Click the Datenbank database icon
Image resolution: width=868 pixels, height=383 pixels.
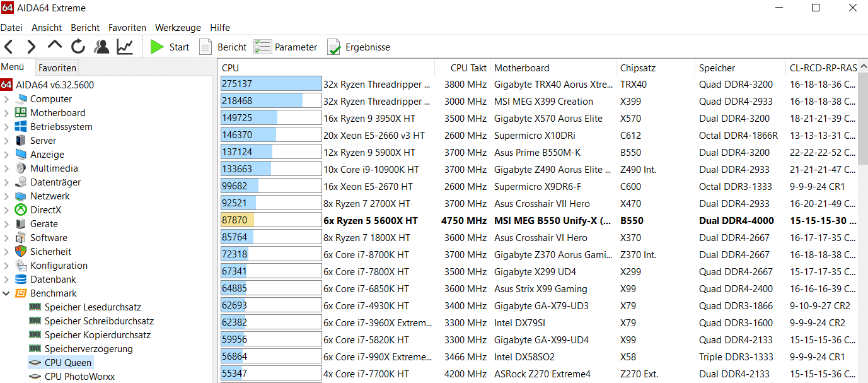point(21,280)
